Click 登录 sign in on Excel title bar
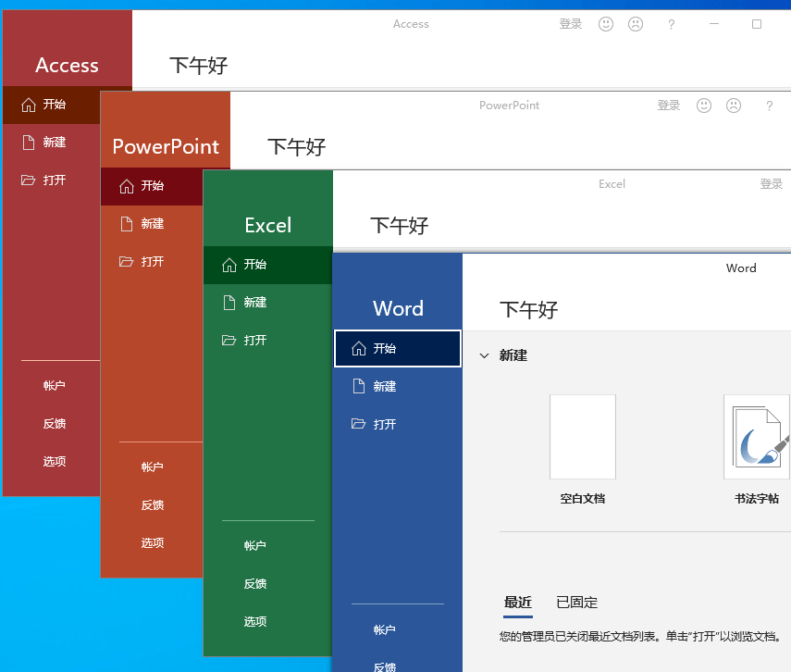 tap(772, 183)
